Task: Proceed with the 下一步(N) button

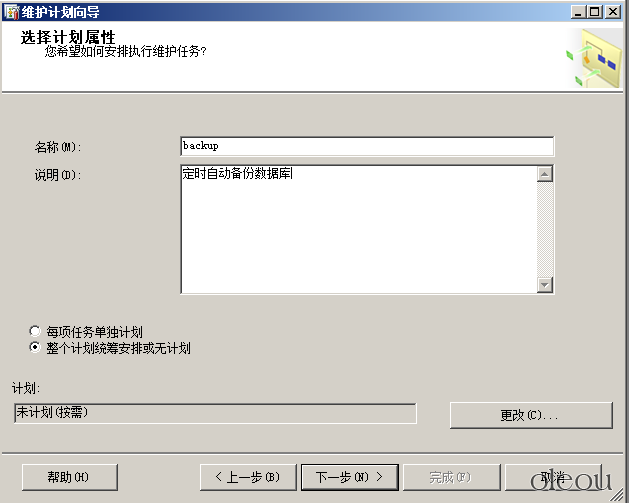Action: (x=350, y=477)
